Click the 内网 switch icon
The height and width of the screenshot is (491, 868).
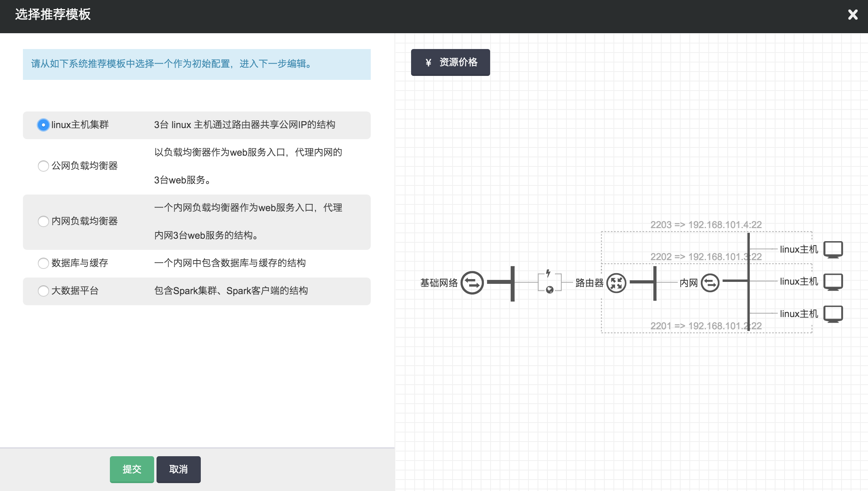710,283
